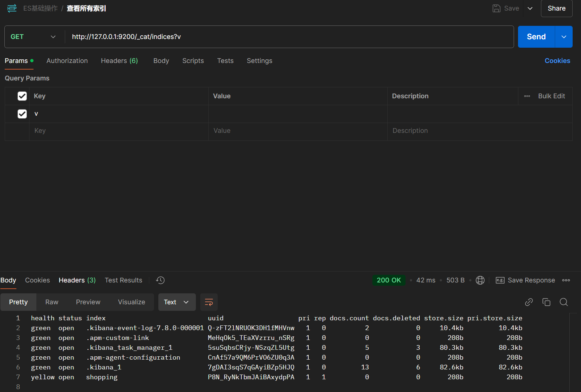The width and height of the screenshot is (581, 392).
Task: Select the Pretty view
Action: (x=18, y=302)
